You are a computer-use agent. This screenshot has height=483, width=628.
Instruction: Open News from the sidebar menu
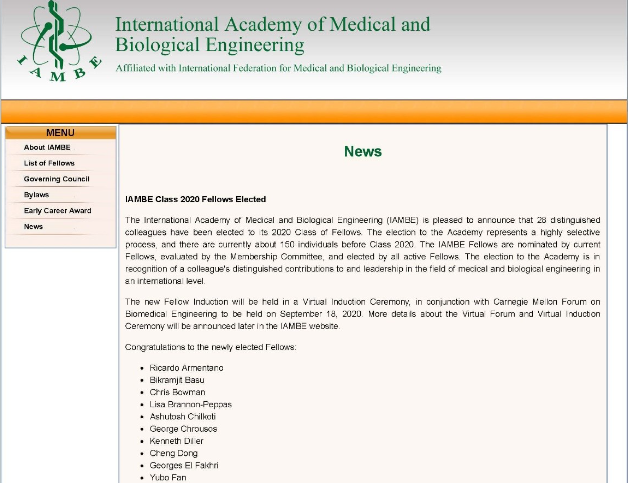pyautogui.click(x=34, y=227)
